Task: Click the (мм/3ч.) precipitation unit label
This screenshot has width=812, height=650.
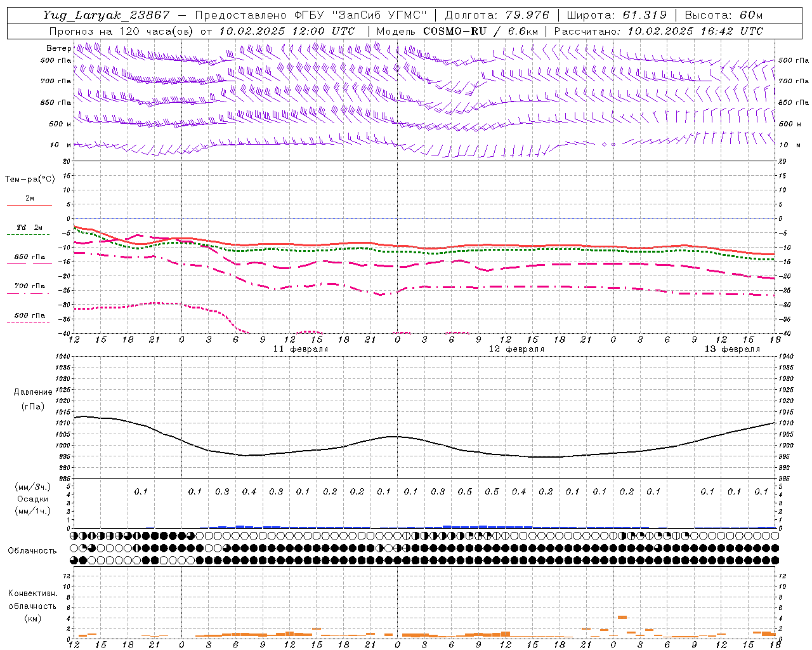Action: click(33, 487)
